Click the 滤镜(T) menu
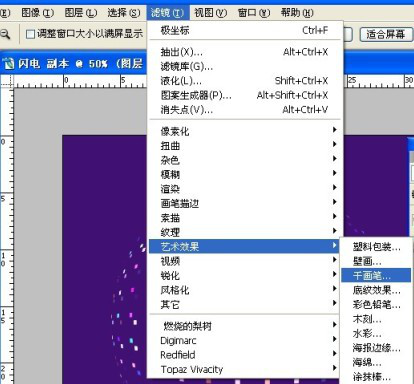Image resolution: width=414 pixels, height=384 pixels. (167, 13)
